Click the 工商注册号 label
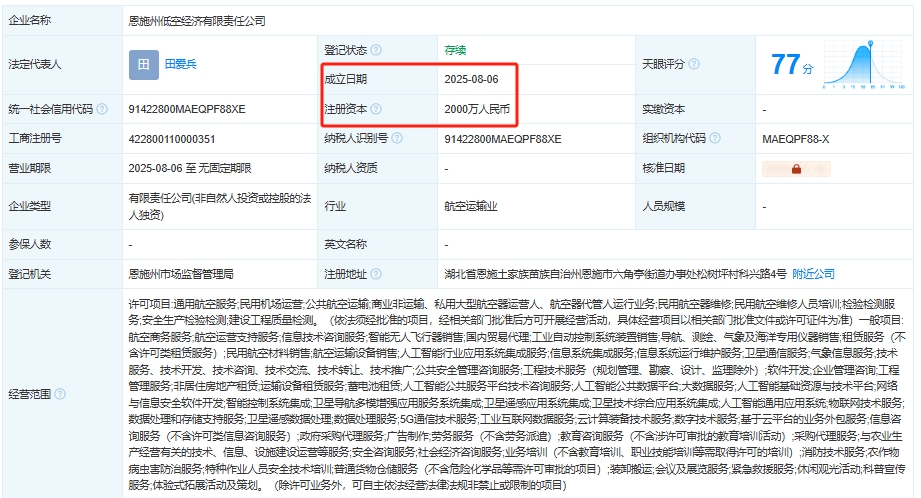The height and width of the screenshot is (498, 921). [x=35, y=138]
